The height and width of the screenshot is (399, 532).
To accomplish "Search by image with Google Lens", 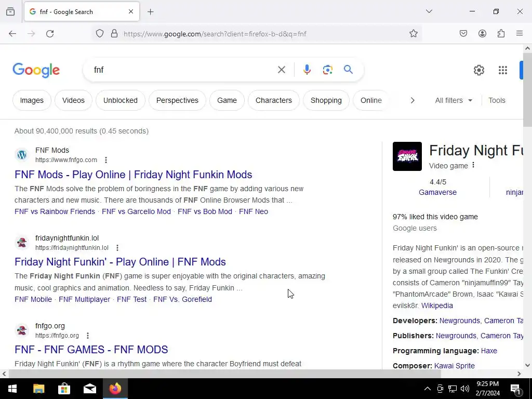I will click(327, 70).
